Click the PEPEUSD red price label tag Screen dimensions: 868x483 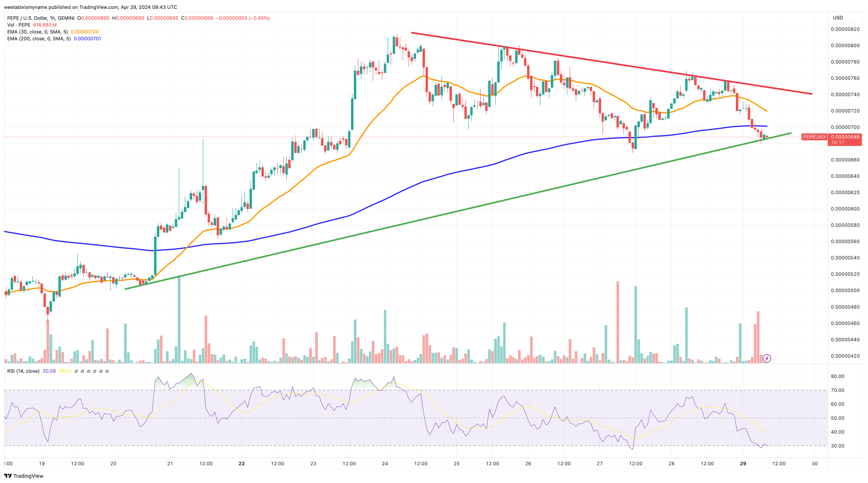tap(814, 137)
